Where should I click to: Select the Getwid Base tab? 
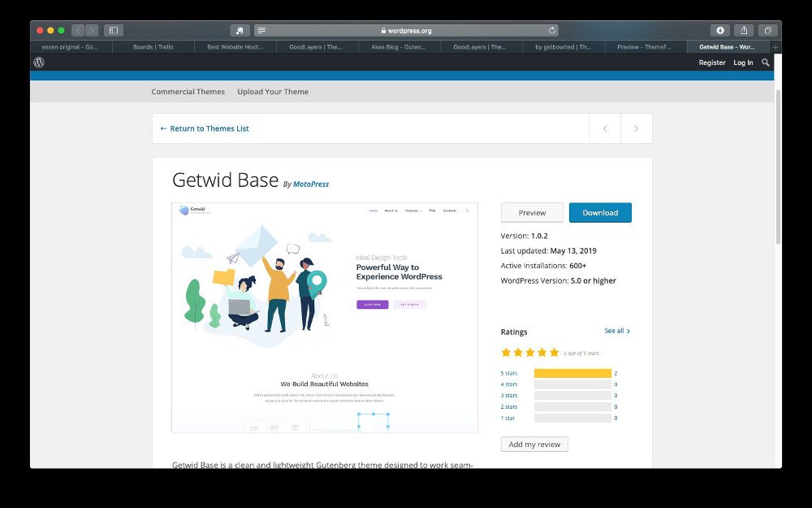727,47
